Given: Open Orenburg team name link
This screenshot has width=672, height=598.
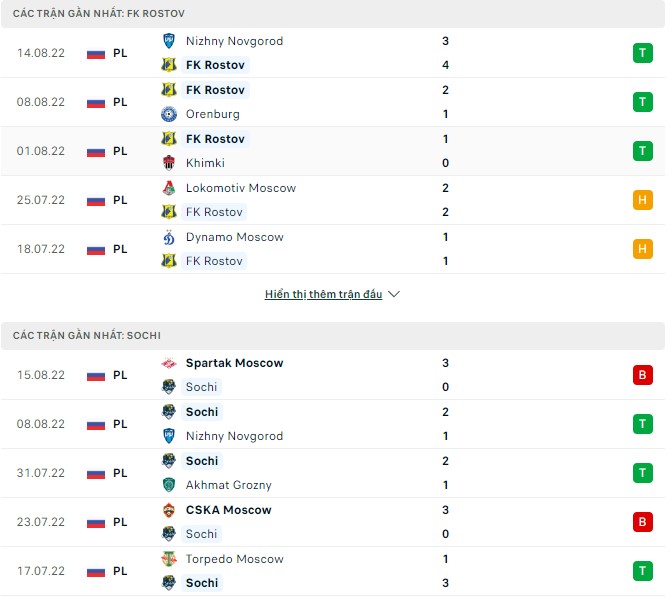Looking at the screenshot, I should pos(213,114).
